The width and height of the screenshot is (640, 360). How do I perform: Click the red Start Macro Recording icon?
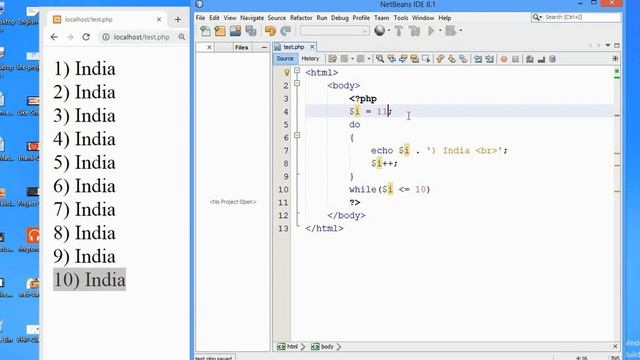[x=504, y=59]
